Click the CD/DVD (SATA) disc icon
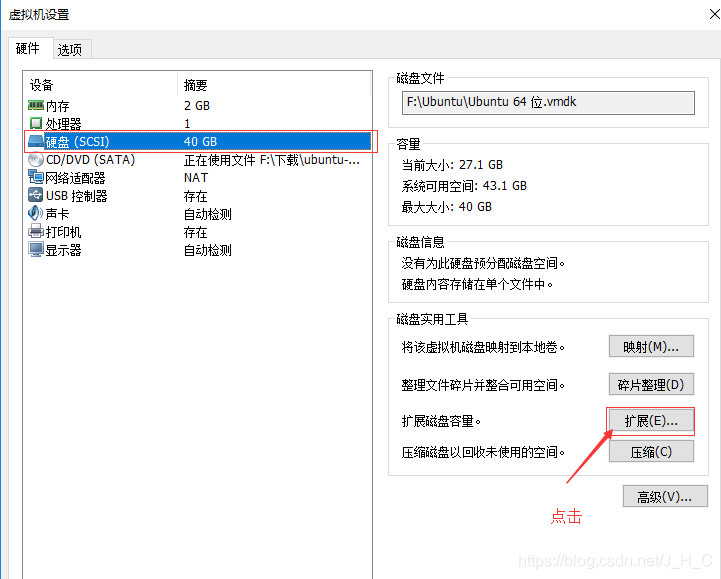The height and width of the screenshot is (579, 721). (35, 160)
